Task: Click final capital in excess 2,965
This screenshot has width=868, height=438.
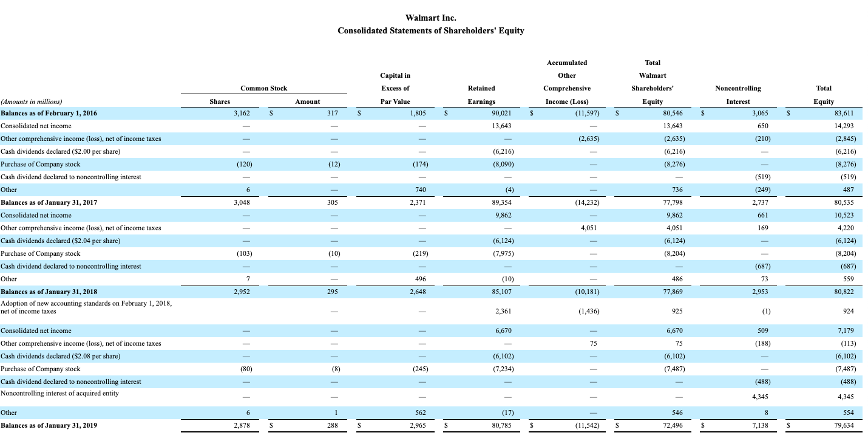Action: coord(418,425)
